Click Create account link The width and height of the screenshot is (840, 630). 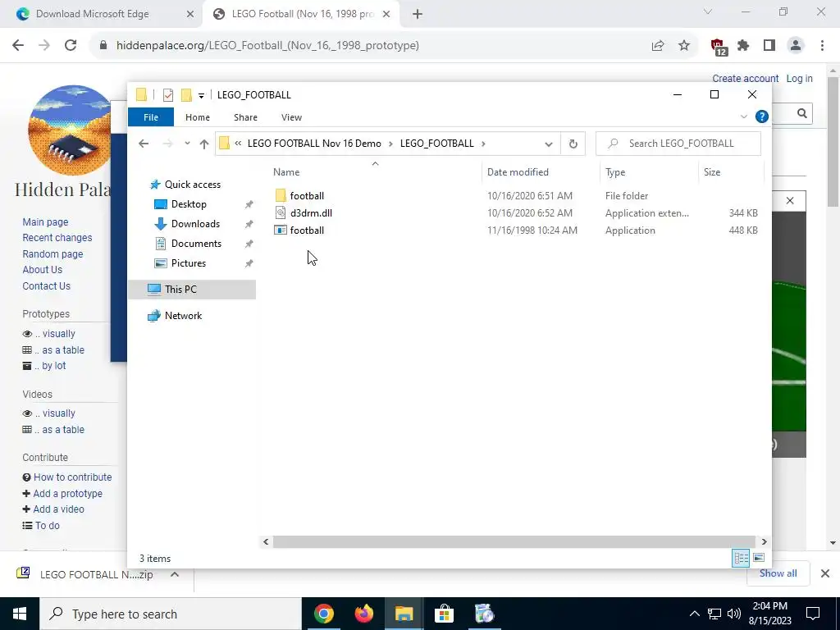pos(745,78)
